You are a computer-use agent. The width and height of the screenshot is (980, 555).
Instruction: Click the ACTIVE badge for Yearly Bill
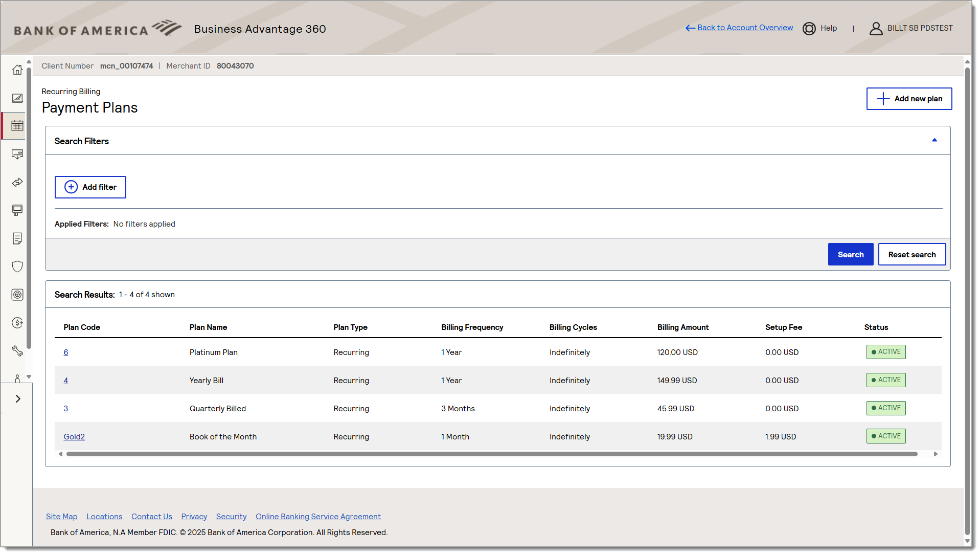(886, 380)
